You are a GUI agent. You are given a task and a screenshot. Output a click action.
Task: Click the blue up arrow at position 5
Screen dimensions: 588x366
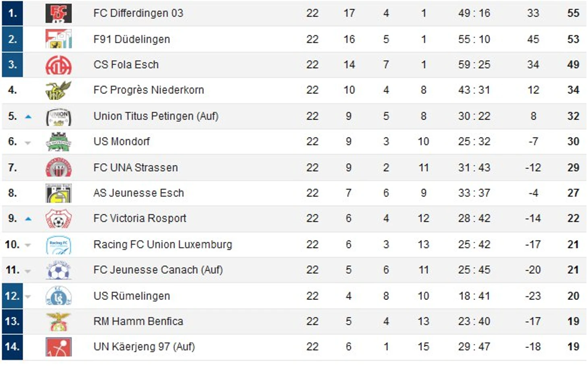[28, 116]
